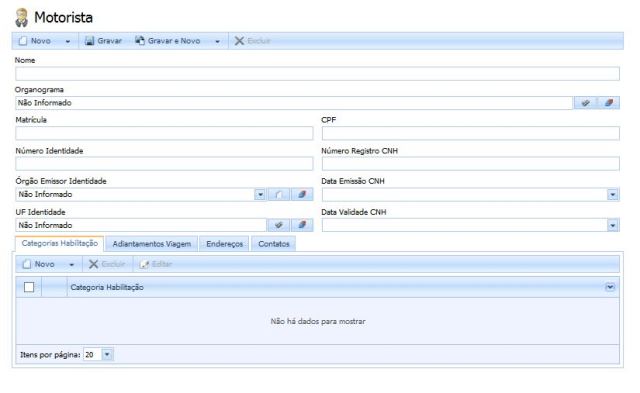This screenshot has height=393, width=640.
Task: Click the Nome input field
Action: (x=317, y=74)
